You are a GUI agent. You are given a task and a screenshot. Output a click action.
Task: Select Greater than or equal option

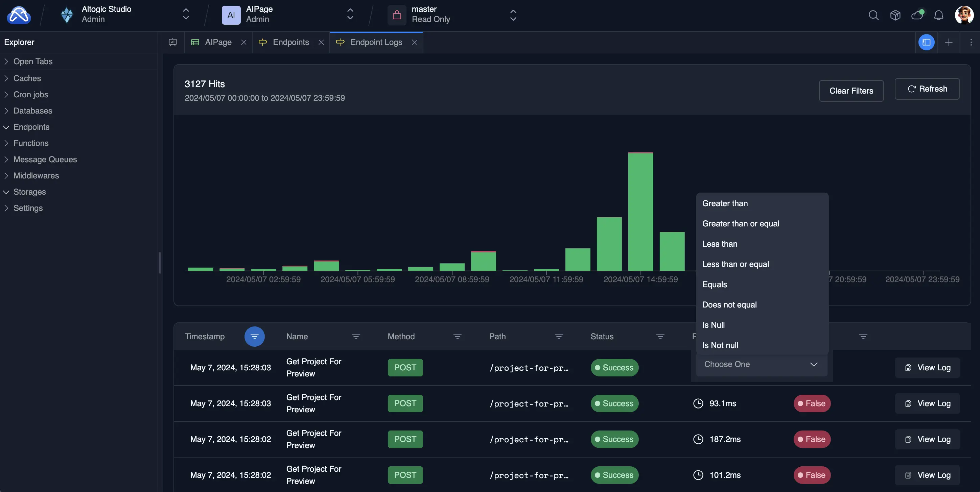(740, 224)
